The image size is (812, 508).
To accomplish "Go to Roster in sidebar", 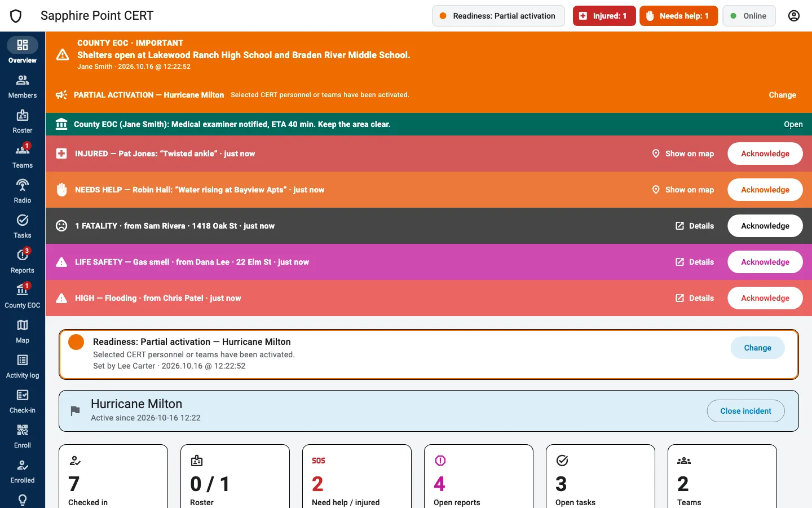I will pos(23,121).
